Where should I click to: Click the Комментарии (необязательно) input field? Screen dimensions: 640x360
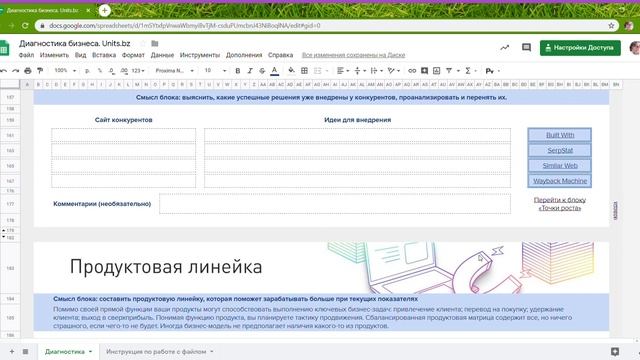pyautogui.click(x=335, y=204)
